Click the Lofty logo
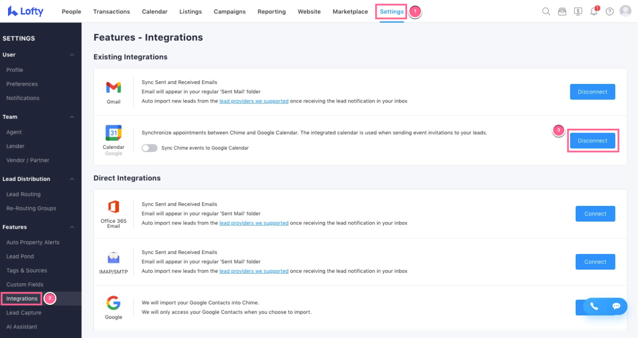 click(25, 11)
